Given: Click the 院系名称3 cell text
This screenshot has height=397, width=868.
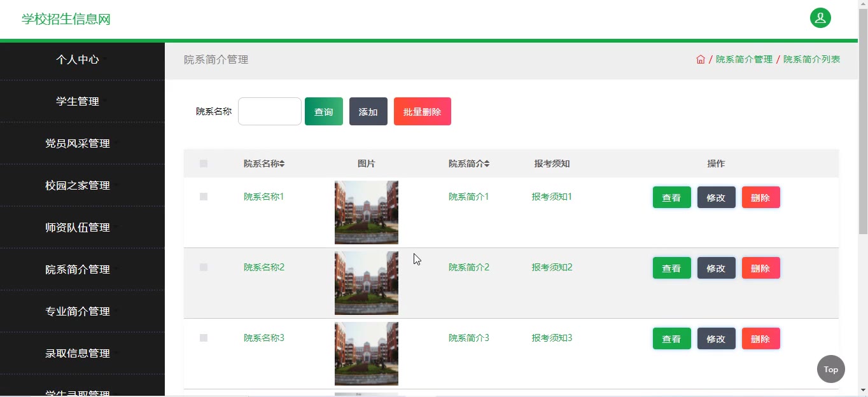Looking at the screenshot, I should click(x=264, y=338).
